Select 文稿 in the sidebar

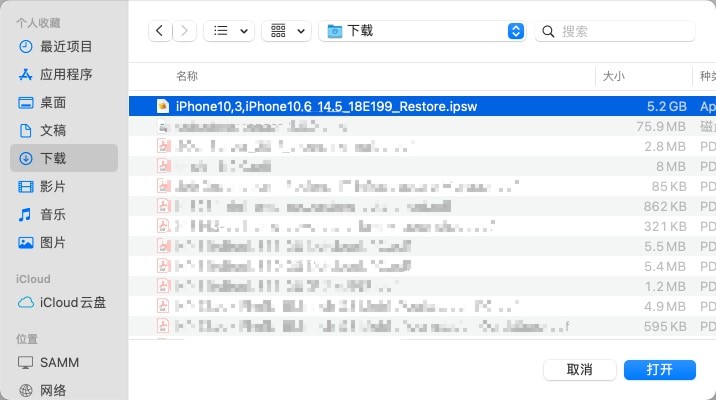click(x=64, y=131)
